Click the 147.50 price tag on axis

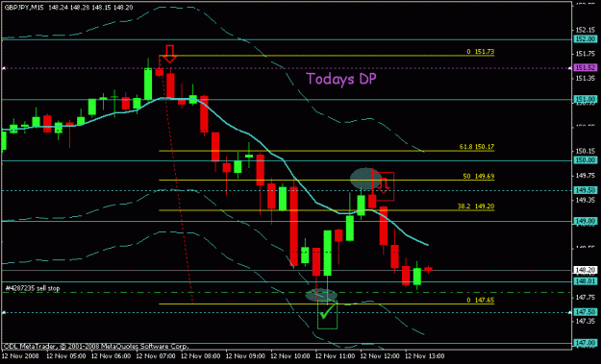point(586,312)
